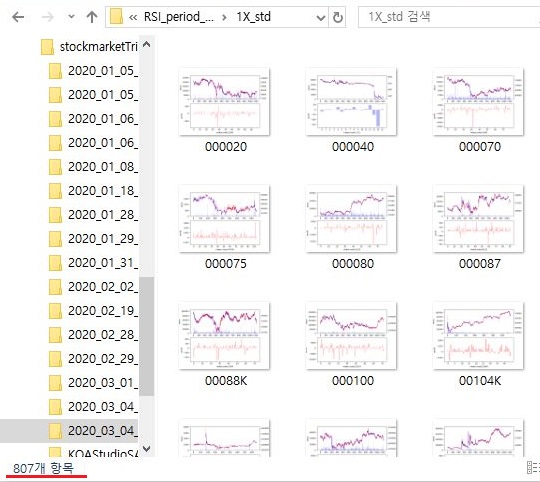Select chart thumbnail 000070
This screenshot has width=540, height=482.
coord(478,102)
